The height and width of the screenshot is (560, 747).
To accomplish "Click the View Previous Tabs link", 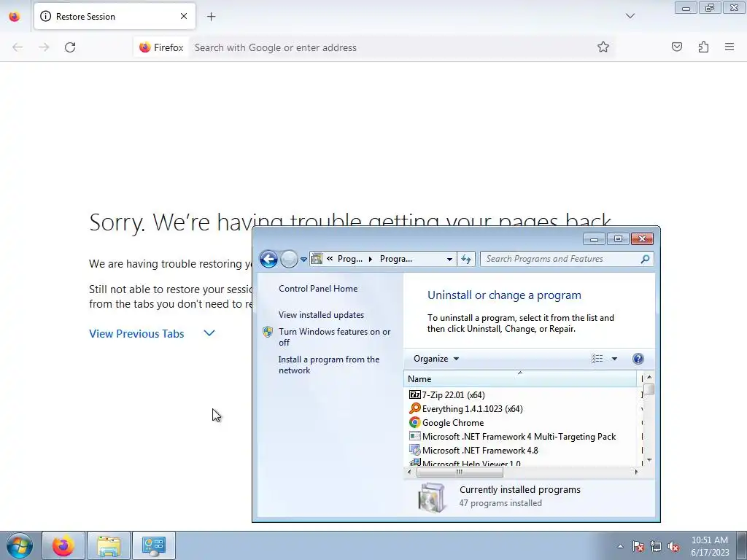I will [136, 334].
